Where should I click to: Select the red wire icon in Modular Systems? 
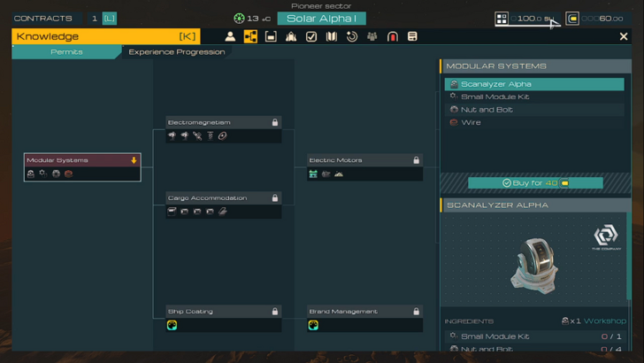(69, 174)
